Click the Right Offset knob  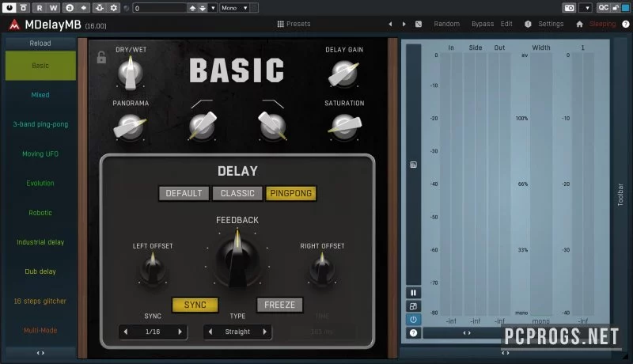322,269
